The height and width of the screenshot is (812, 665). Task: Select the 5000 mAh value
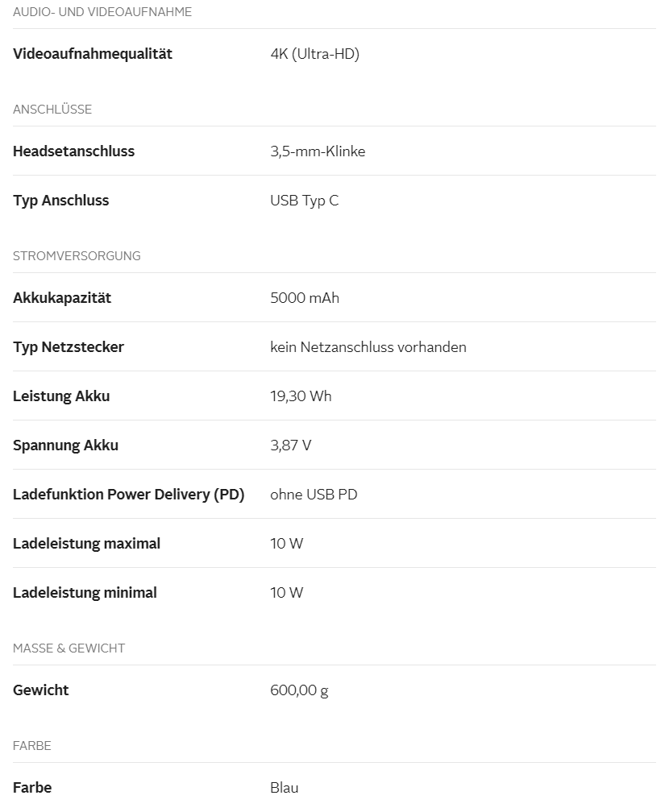click(305, 298)
